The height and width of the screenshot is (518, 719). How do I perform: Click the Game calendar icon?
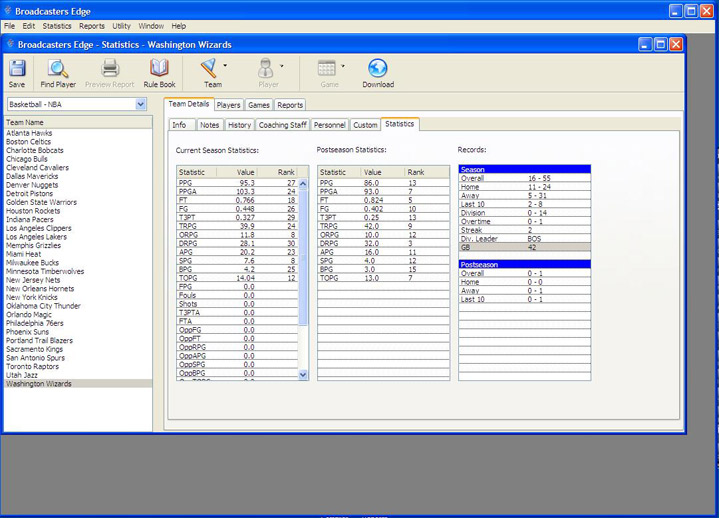click(x=326, y=68)
